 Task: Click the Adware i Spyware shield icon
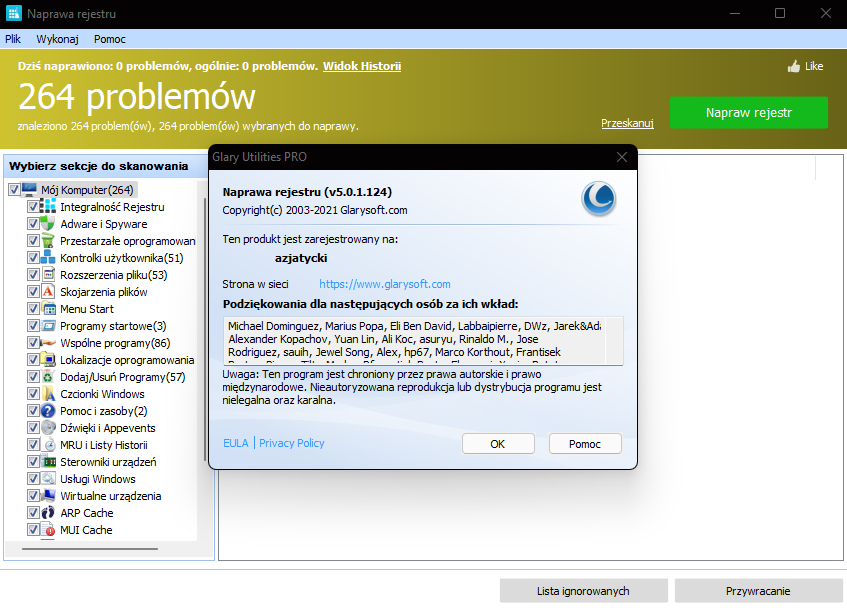(48, 224)
